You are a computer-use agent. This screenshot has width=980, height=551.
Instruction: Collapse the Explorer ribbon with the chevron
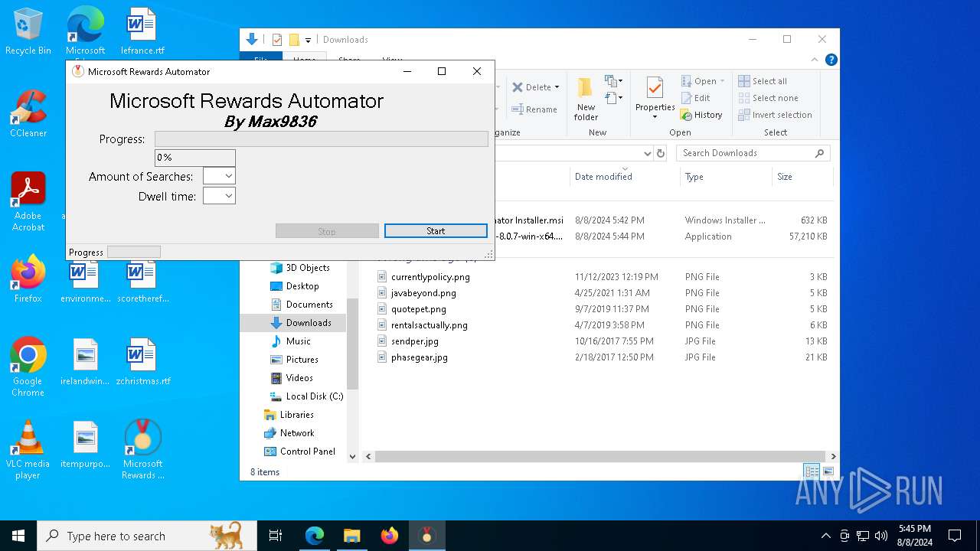tap(815, 60)
